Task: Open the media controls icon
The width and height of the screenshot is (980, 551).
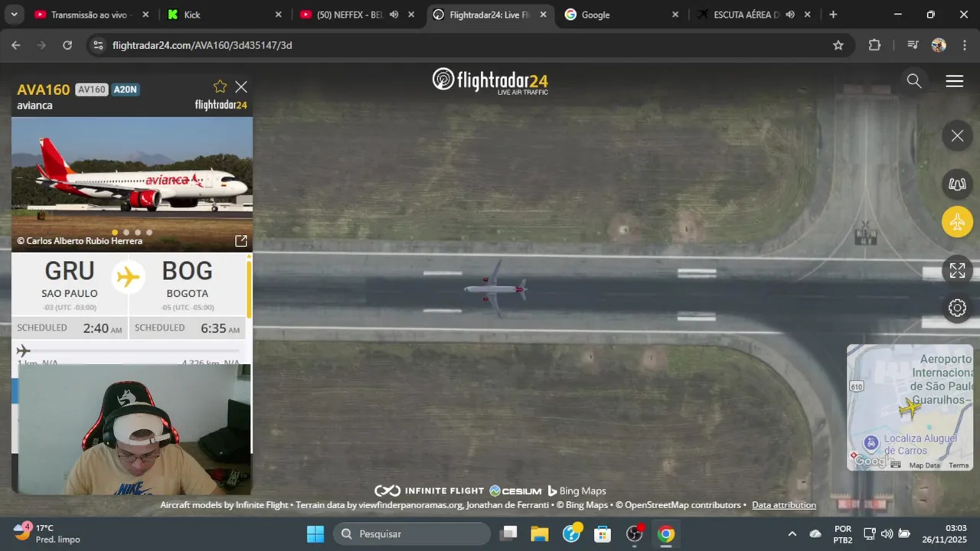Action: pos(913,45)
